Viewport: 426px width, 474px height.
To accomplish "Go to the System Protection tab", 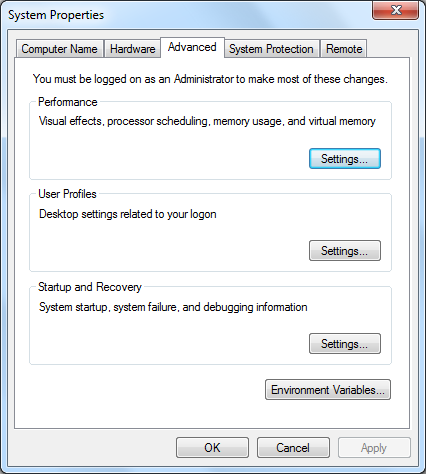I will click(x=271, y=49).
